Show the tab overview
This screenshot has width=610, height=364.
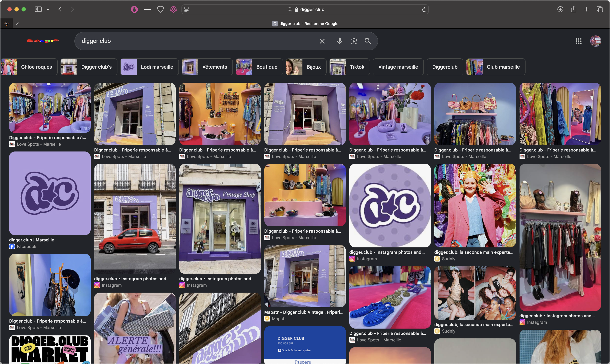[x=600, y=9]
